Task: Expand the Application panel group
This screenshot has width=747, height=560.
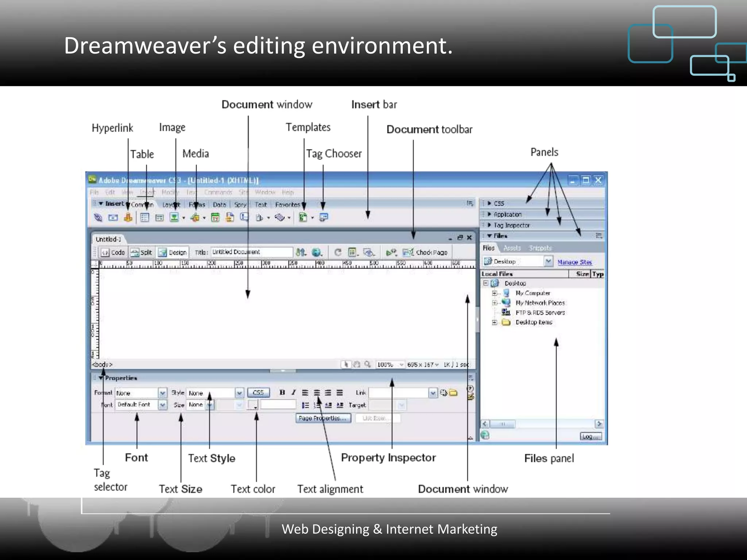Action: [x=490, y=214]
